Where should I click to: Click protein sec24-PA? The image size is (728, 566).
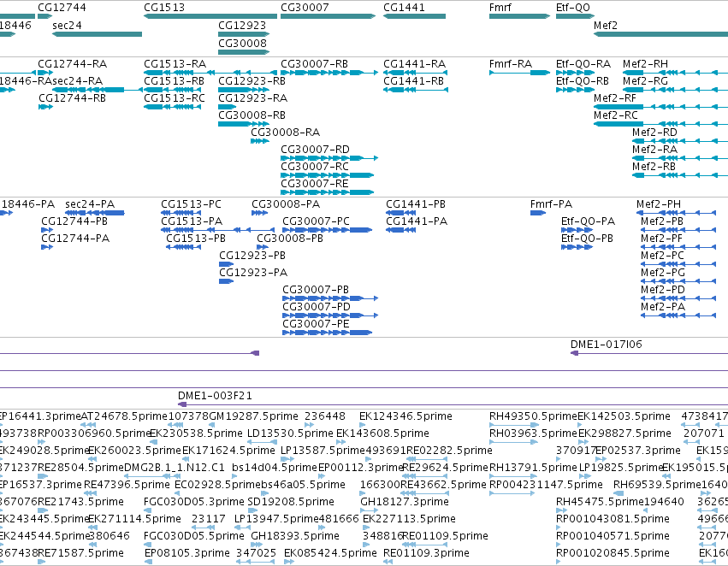tap(90, 204)
